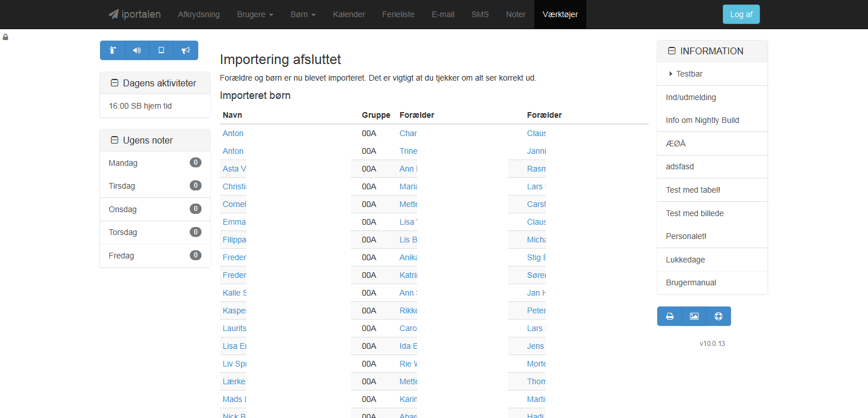Open child Filippa in imported list

(x=234, y=240)
